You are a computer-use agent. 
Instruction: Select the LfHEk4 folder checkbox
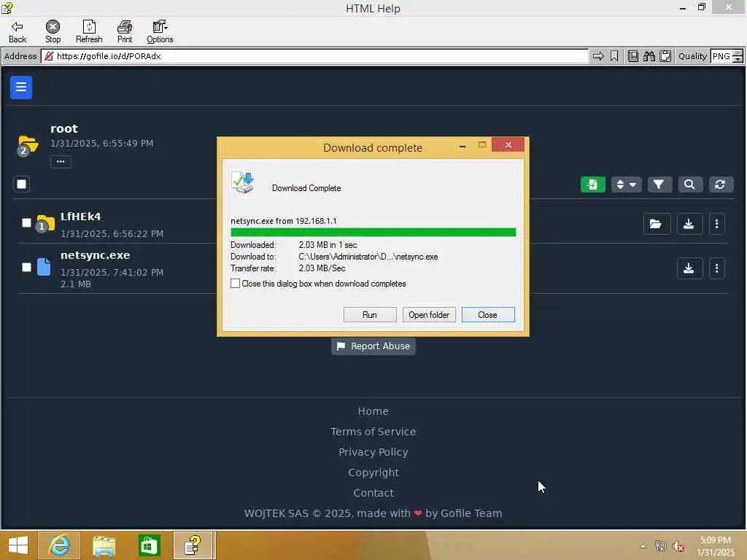(x=26, y=223)
